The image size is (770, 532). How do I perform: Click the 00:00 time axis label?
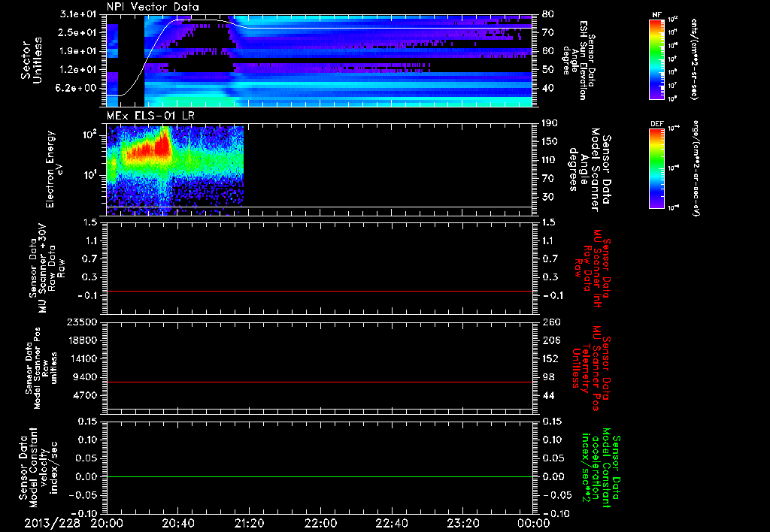pos(534,524)
